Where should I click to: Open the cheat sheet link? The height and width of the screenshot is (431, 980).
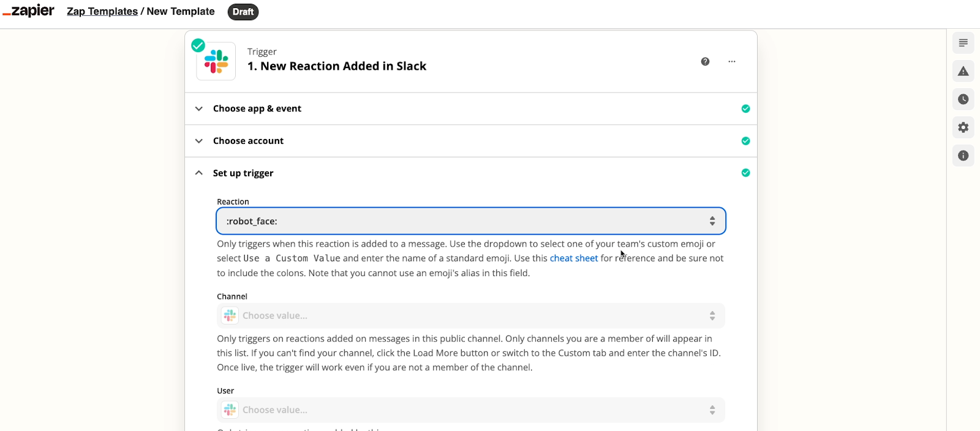coord(574,258)
